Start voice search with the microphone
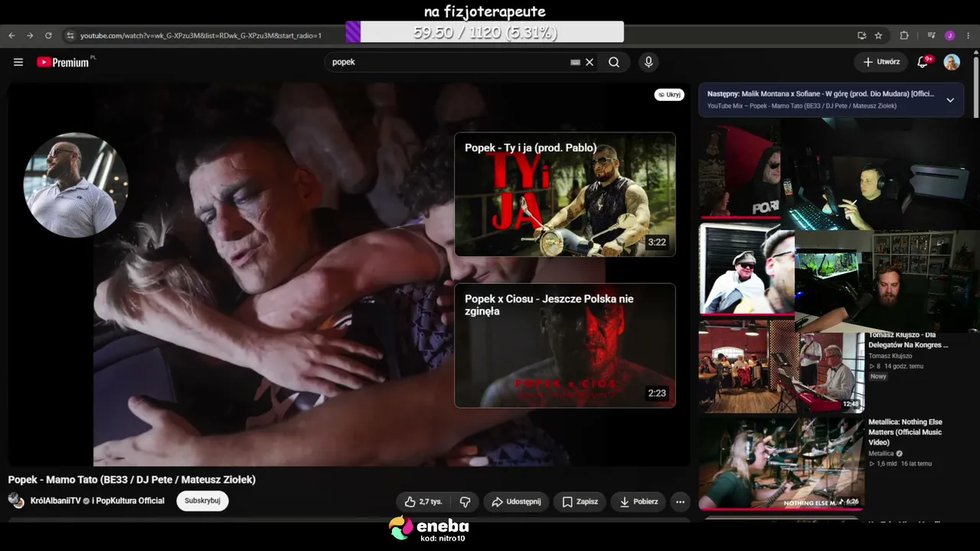This screenshot has width=980, height=551. pos(648,62)
